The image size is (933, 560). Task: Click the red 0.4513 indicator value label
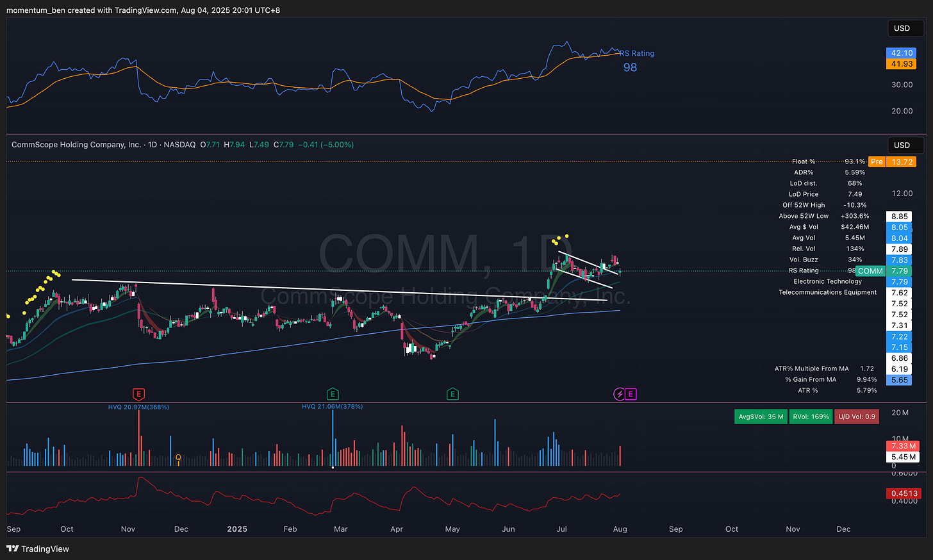click(904, 493)
